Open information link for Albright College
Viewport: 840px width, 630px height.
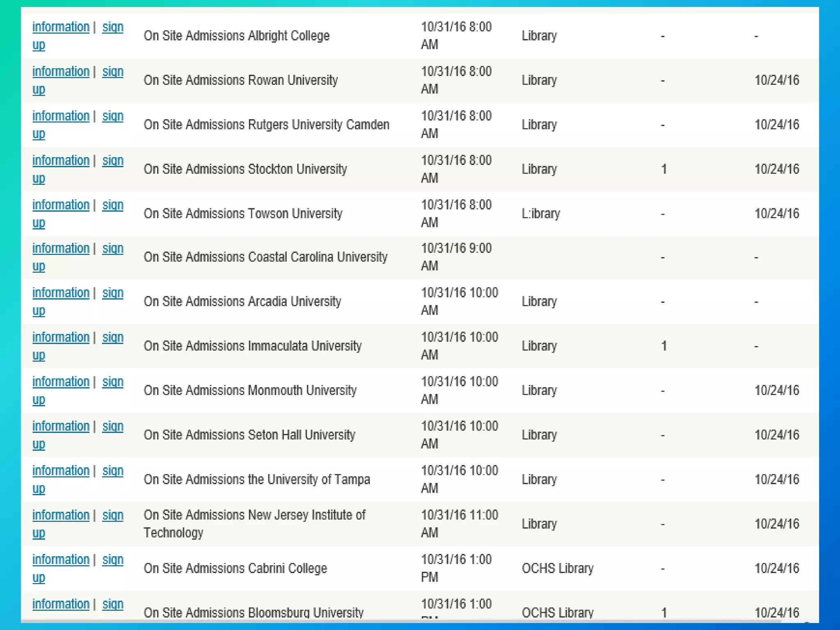(61, 27)
